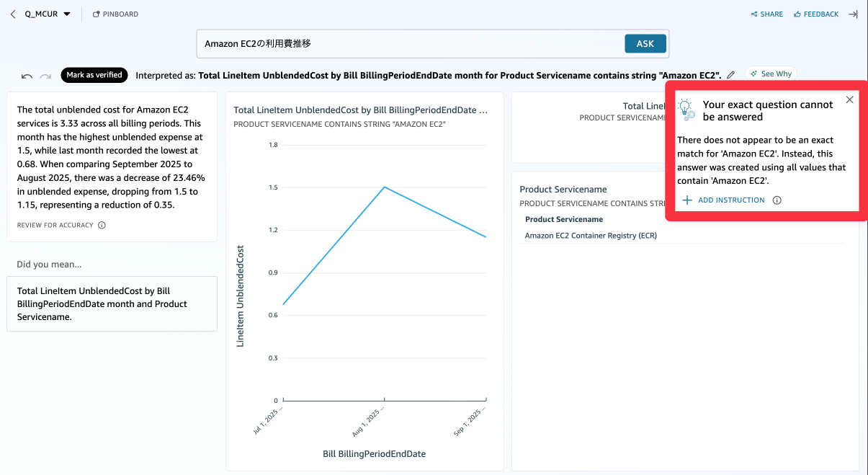Open the Pinboard

click(115, 14)
